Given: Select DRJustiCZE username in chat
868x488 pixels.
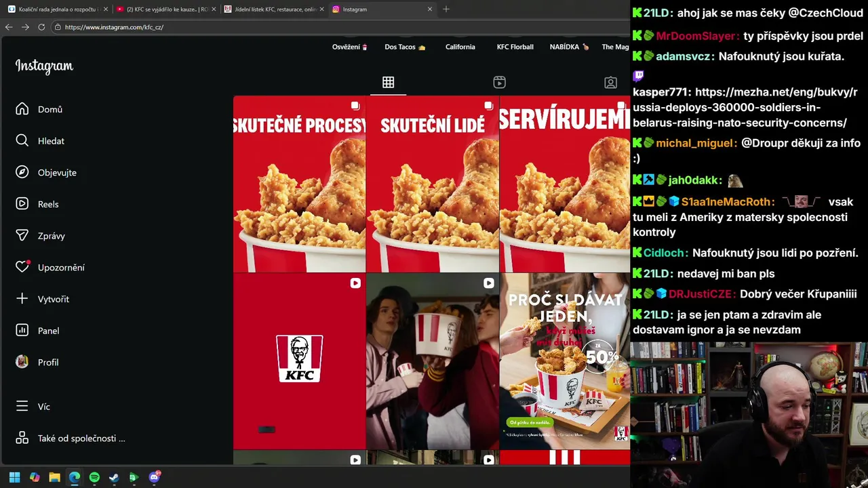Looking at the screenshot, I should [x=701, y=294].
